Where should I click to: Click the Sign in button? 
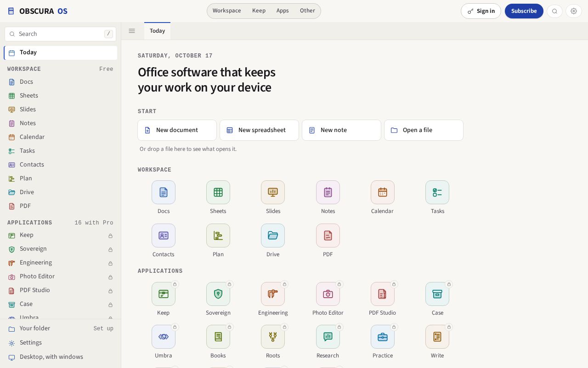tap(481, 11)
